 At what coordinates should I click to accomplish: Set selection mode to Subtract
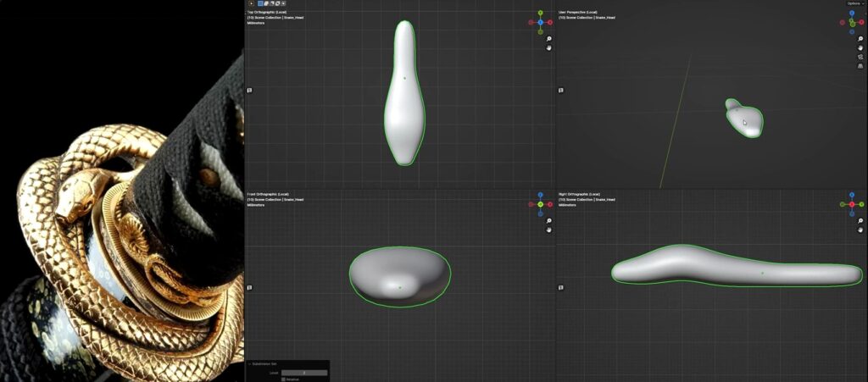click(x=272, y=3)
